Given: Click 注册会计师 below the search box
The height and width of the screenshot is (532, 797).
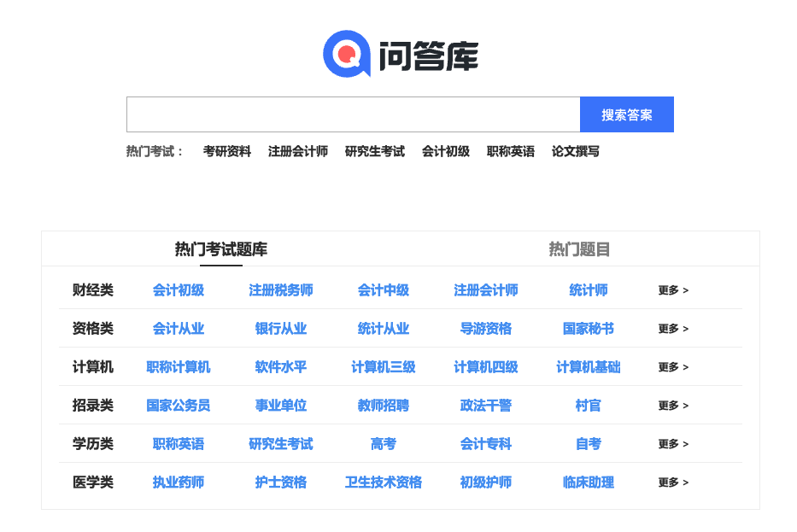Looking at the screenshot, I should [298, 151].
